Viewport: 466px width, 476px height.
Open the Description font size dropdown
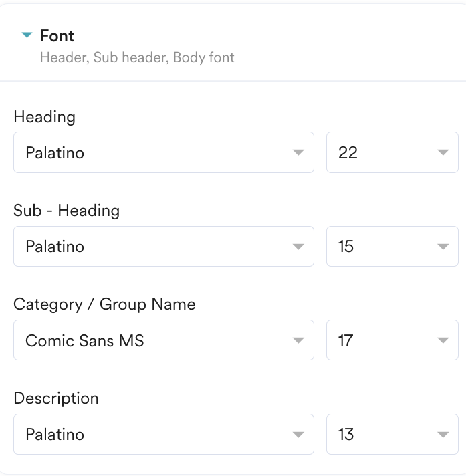pyautogui.click(x=392, y=435)
